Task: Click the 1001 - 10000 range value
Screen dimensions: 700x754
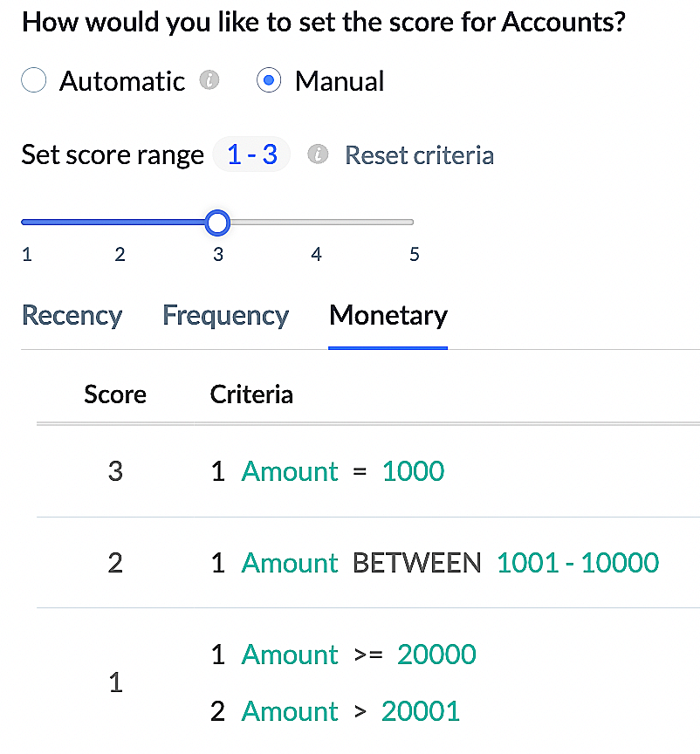Action: (578, 563)
